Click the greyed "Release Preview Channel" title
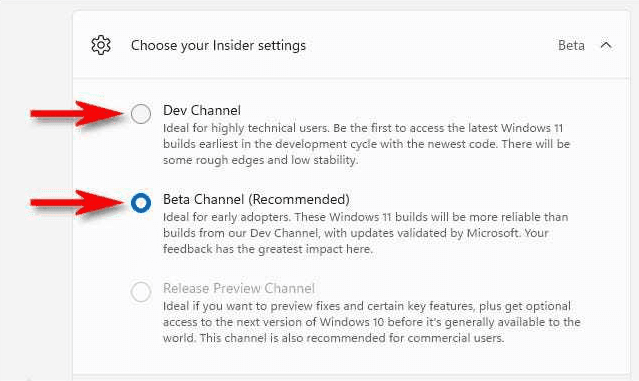Image resolution: width=639 pixels, height=381 pixels. coord(239,288)
